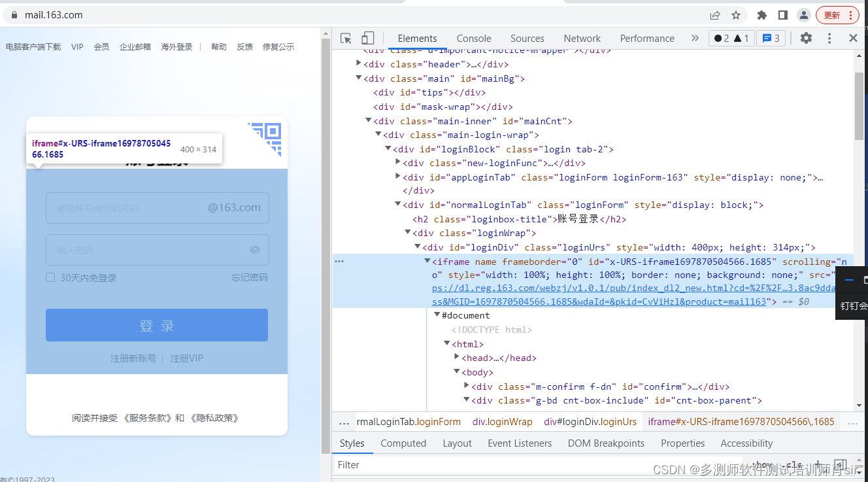Collapse the iframe element node
The image size is (868, 482).
pos(427,261)
